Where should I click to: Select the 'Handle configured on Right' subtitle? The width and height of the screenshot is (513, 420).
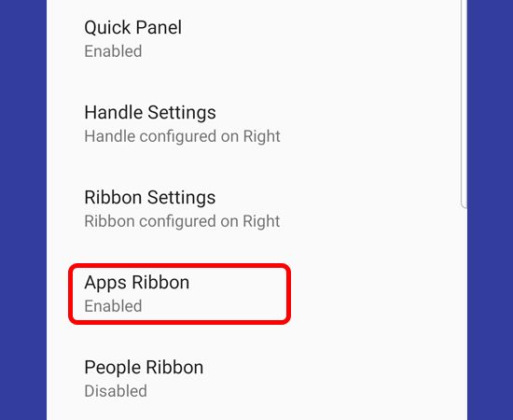click(x=182, y=136)
